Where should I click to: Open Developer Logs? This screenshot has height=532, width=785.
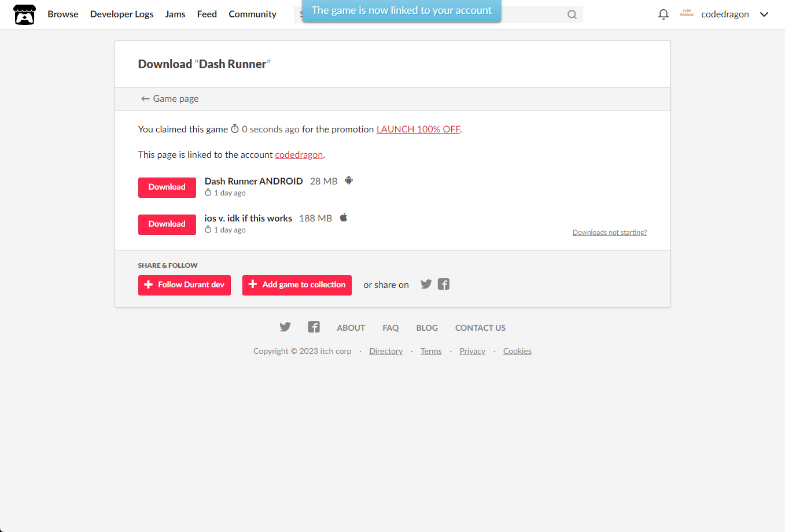click(x=122, y=14)
